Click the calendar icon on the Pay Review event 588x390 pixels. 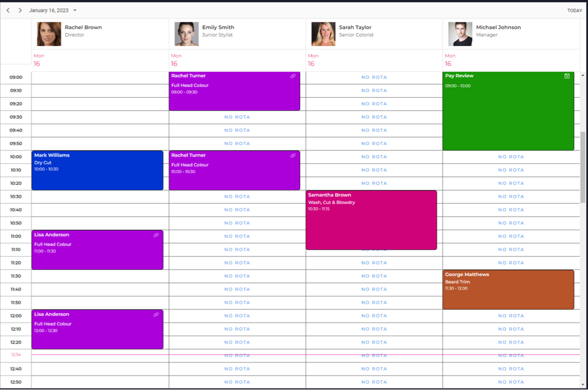[567, 76]
